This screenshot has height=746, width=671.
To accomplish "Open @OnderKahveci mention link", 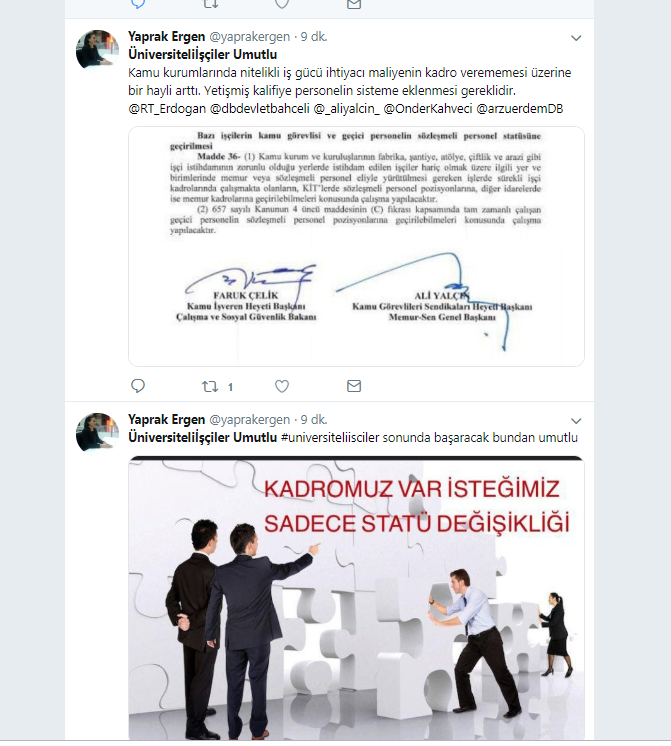I will [428, 109].
